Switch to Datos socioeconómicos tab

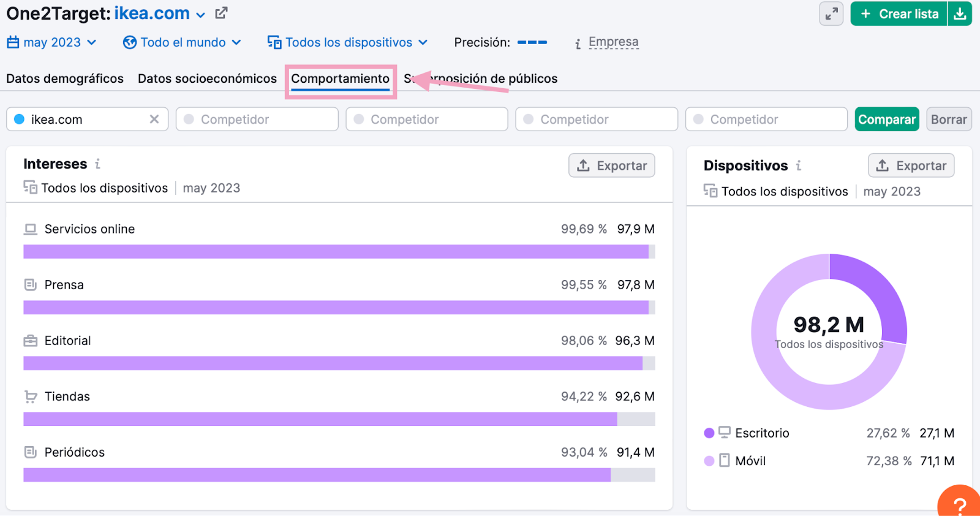(207, 78)
